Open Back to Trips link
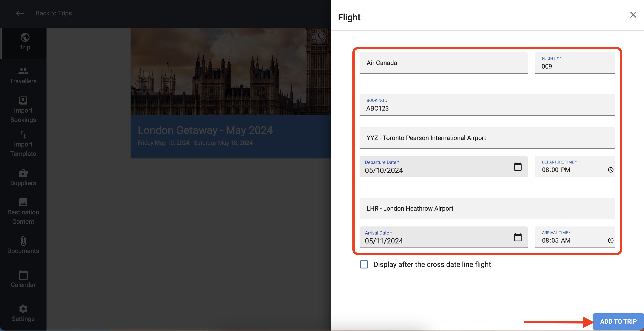 coord(54,13)
